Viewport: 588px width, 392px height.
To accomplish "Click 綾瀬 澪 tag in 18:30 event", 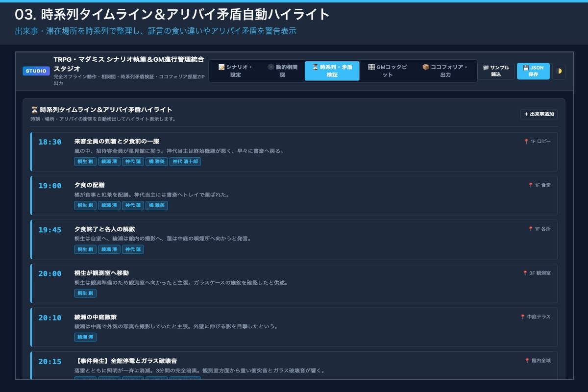I will coord(109,162).
